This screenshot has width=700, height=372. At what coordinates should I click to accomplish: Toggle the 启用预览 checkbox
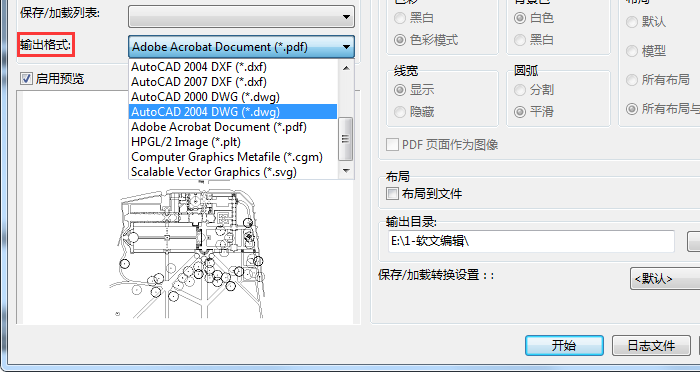coord(26,79)
